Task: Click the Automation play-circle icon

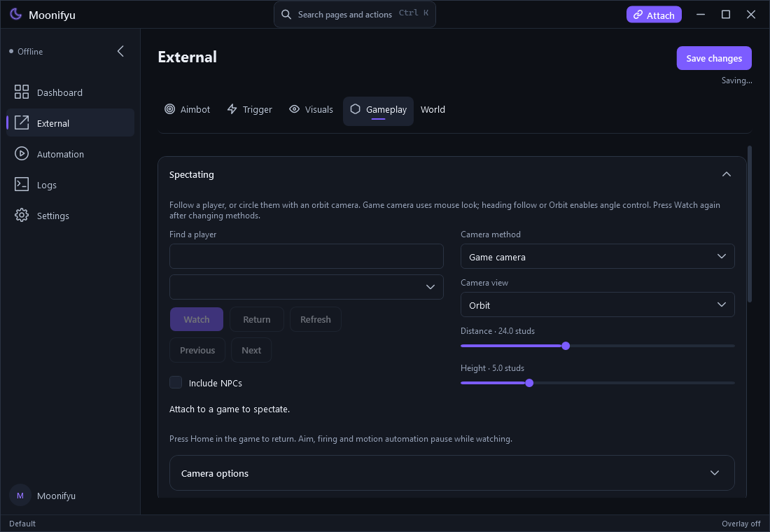Action: [22, 154]
